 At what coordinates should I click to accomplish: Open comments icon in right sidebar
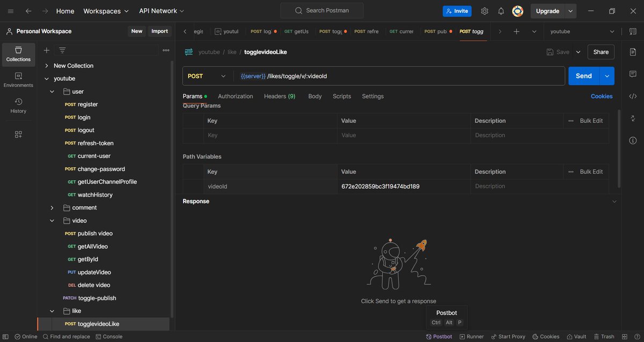[x=633, y=73]
